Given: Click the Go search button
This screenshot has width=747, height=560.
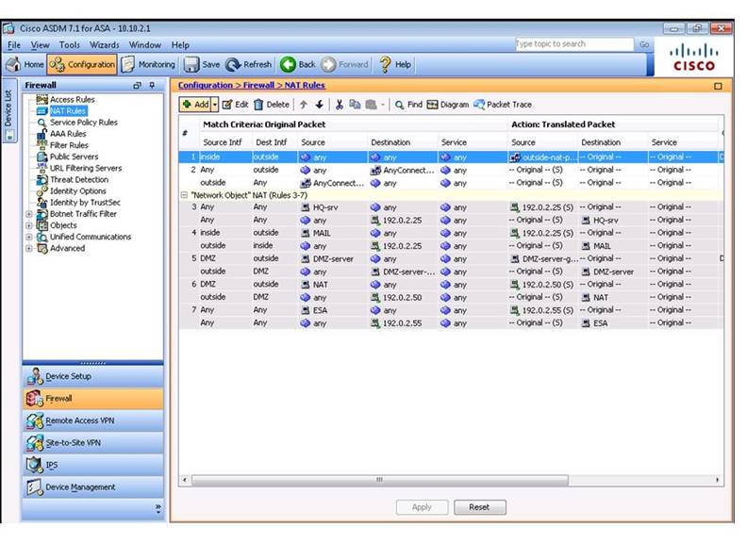Looking at the screenshot, I should tap(644, 44).
